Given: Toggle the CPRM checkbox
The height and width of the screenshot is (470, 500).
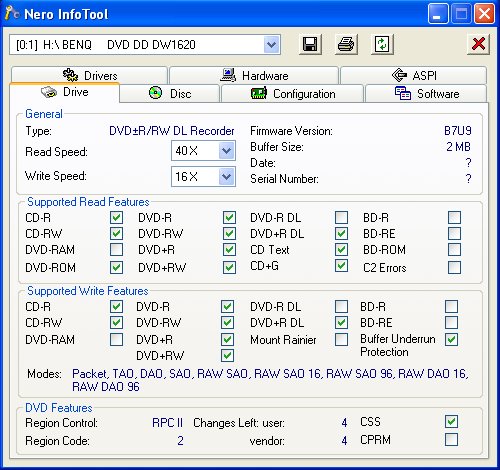Looking at the screenshot, I should (x=451, y=440).
